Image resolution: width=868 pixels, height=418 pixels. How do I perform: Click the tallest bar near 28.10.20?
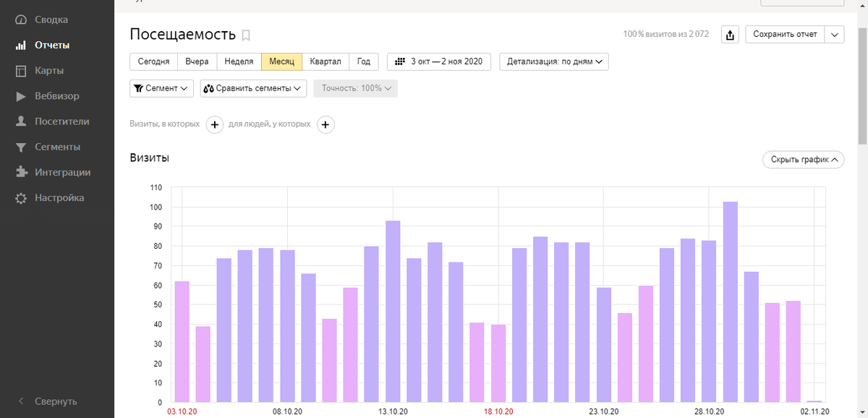731,302
